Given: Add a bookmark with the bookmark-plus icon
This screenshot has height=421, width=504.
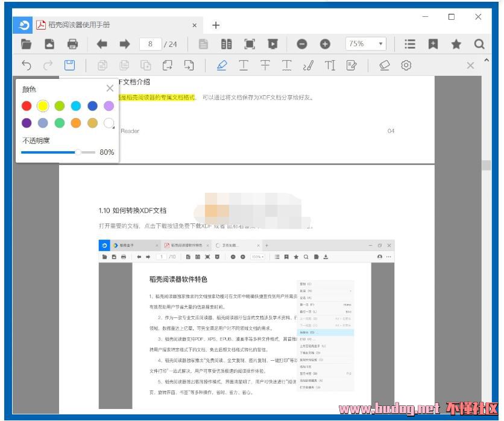Looking at the screenshot, I should point(433,44).
